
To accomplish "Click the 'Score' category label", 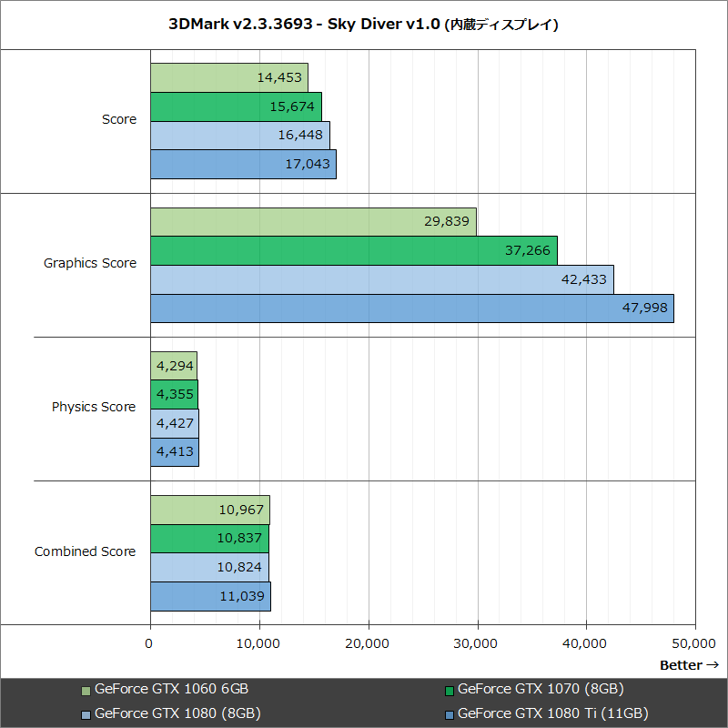I will 119,119.
